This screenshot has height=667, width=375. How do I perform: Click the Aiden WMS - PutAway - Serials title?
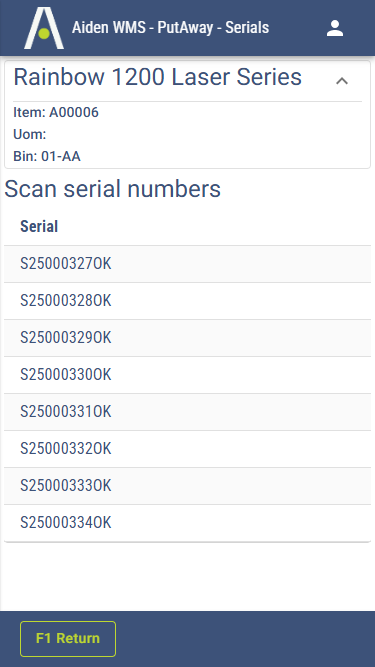(170, 28)
